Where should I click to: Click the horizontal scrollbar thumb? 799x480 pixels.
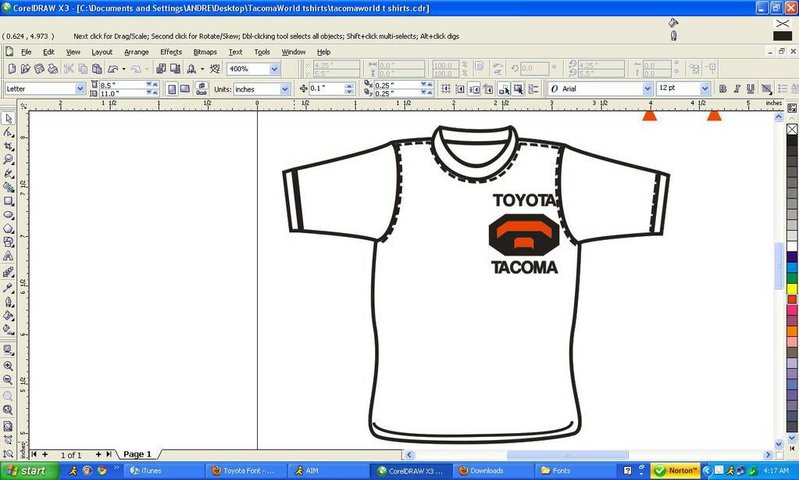click(567, 455)
